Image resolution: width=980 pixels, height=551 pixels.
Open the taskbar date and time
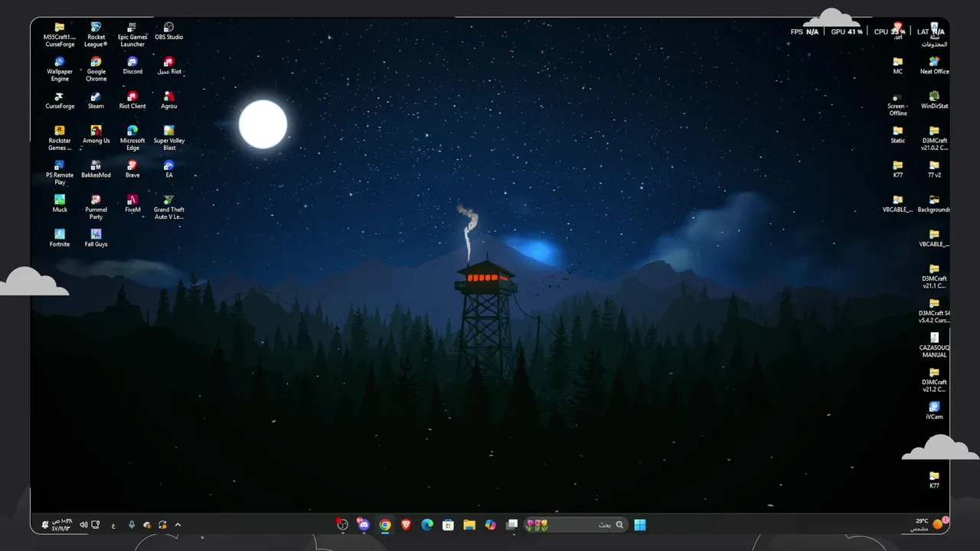pos(61,524)
